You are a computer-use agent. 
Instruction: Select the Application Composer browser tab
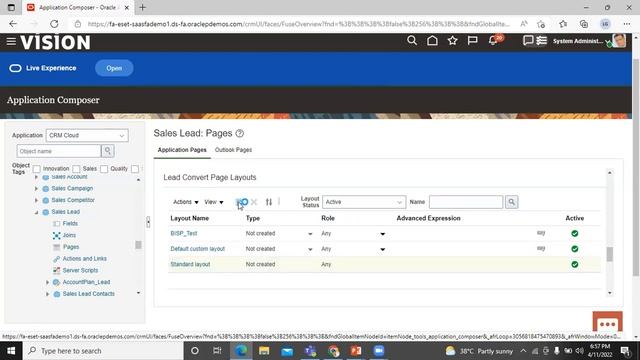point(78,7)
